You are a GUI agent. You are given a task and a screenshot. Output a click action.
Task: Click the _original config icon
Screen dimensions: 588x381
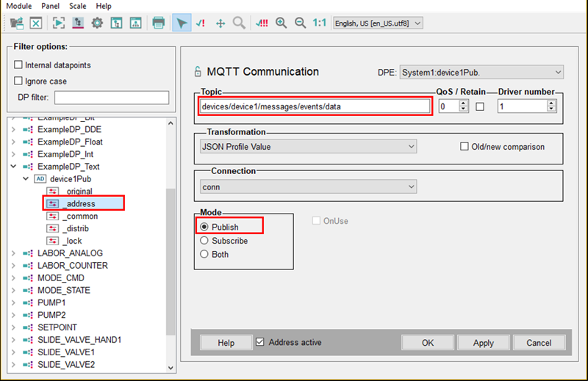coord(53,192)
